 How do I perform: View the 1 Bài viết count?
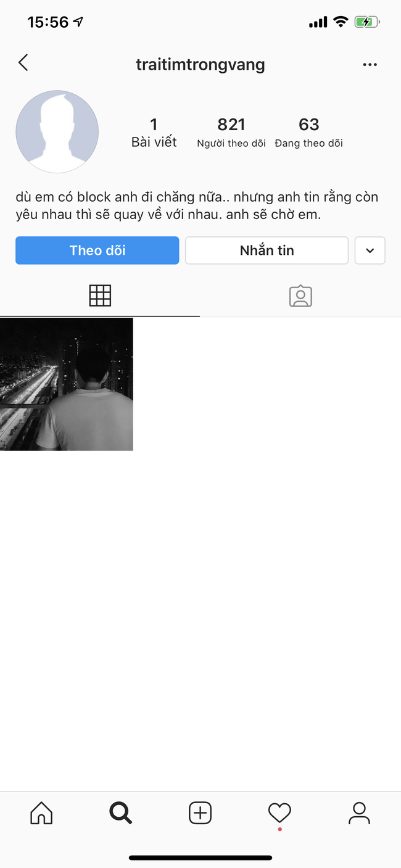click(154, 133)
